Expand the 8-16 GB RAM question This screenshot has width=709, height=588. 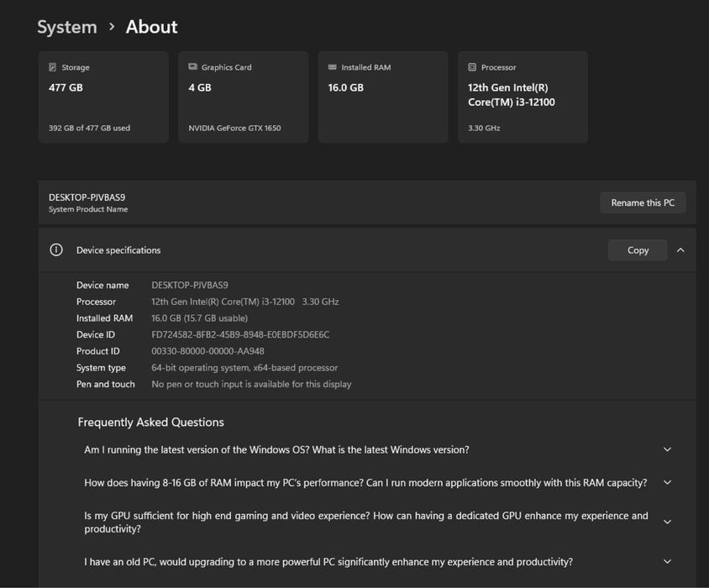668,482
